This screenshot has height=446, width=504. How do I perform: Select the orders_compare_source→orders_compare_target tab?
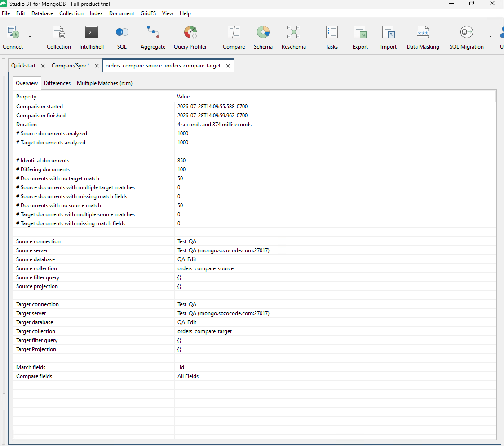click(163, 66)
